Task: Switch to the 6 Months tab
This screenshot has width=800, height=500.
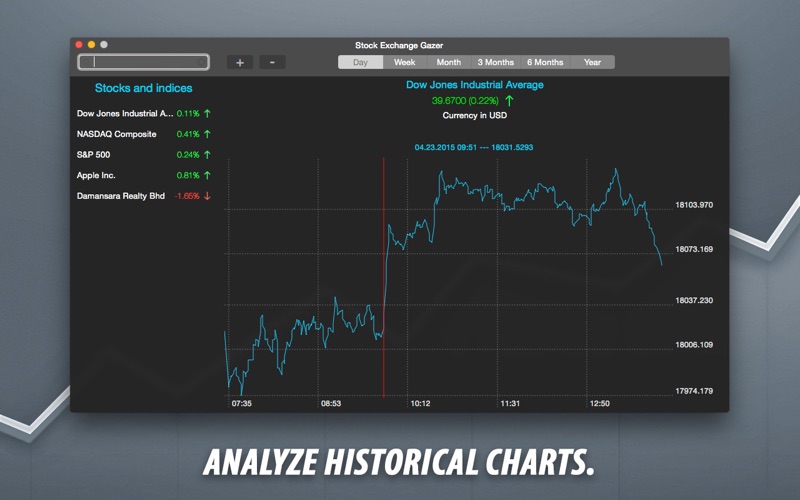Action: click(545, 62)
